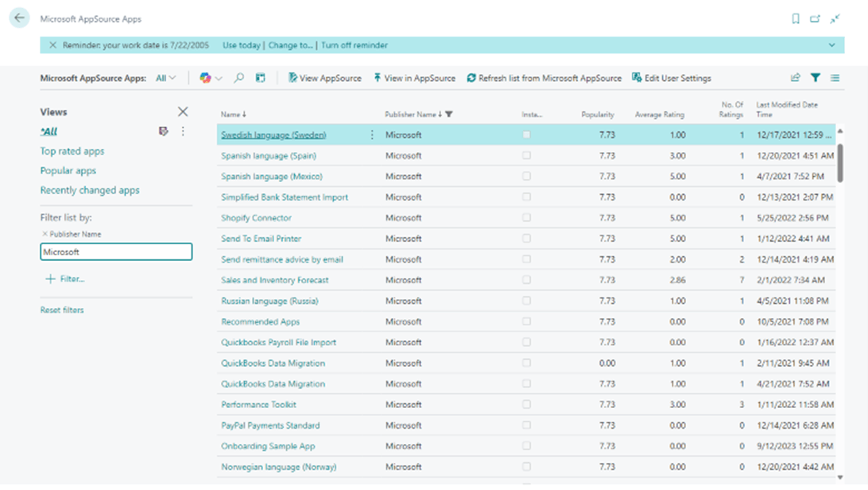Toggle Installed checkbox for Performance Toolkit
Screen dimensions: 868x490
[x=526, y=405]
